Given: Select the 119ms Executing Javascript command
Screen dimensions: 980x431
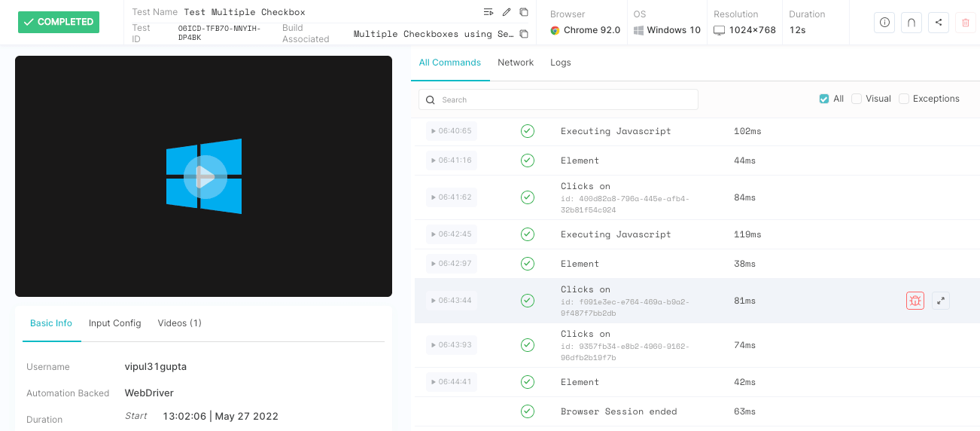Looking at the screenshot, I should click(x=697, y=234).
